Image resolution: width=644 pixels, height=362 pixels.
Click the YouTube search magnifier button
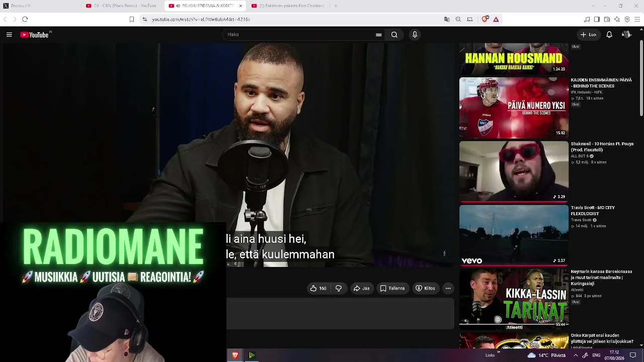[394, 35]
